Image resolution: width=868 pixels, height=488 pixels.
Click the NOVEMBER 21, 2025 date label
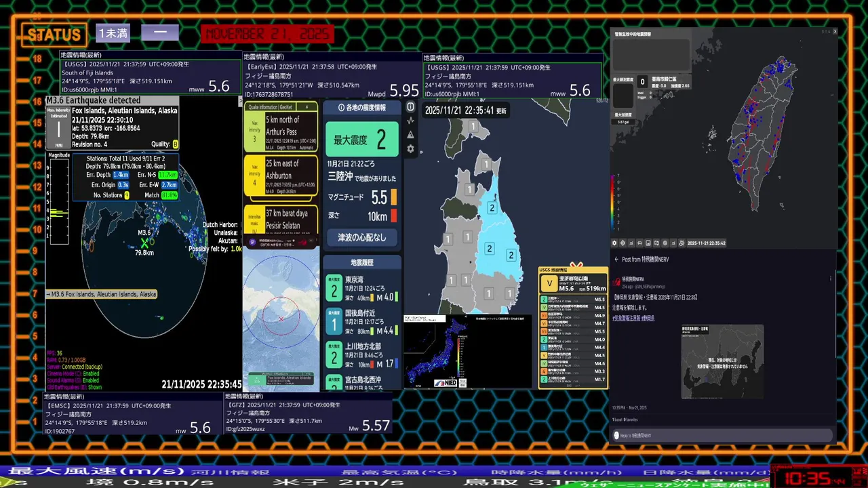(267, 34)
